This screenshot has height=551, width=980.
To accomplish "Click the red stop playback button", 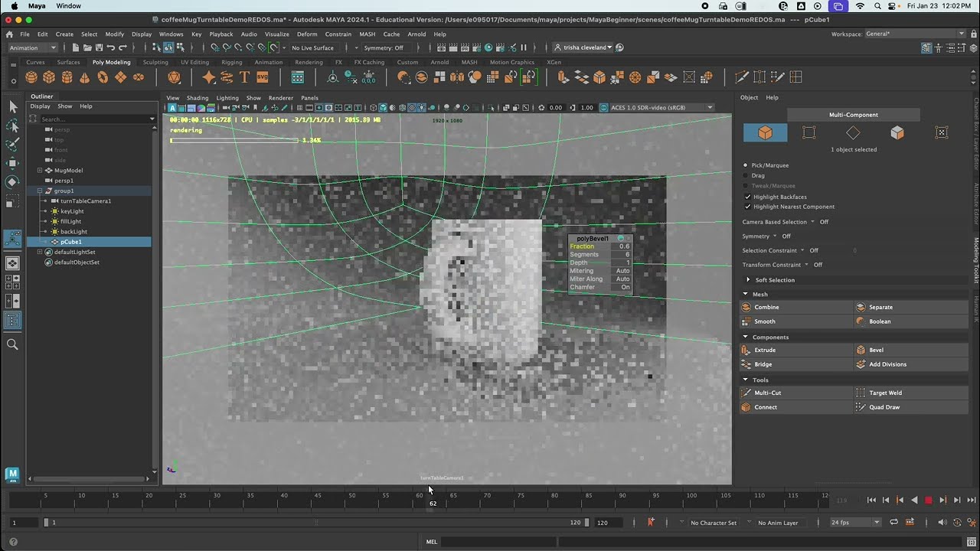I will (x=929, y=500).
